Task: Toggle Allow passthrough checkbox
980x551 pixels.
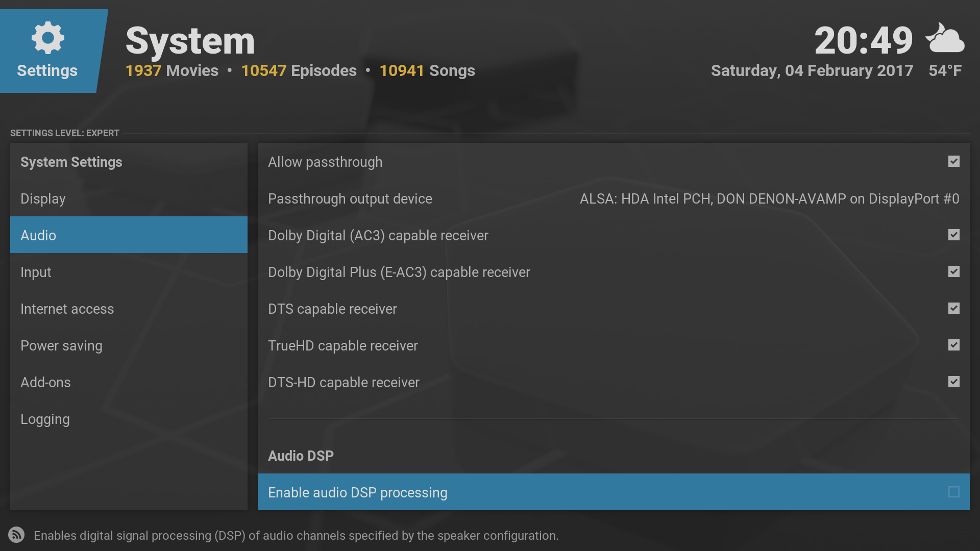Action: (x=953, y=162)
